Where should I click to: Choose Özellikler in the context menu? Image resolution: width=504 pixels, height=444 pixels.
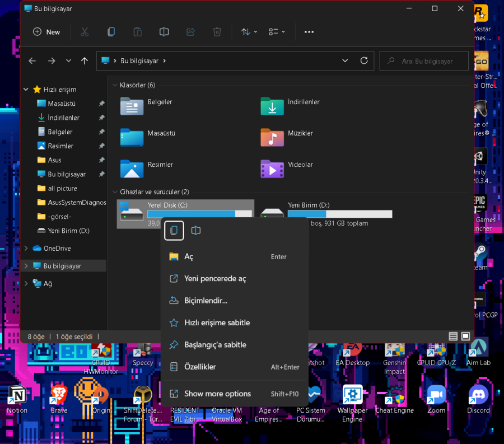pyautogui.click(x=200, y=367)
